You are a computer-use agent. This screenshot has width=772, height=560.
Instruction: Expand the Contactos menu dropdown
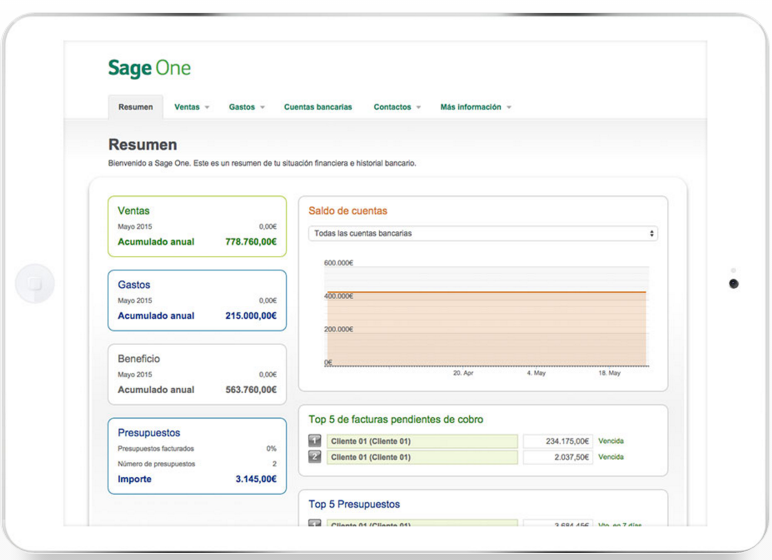pos(397,107)
